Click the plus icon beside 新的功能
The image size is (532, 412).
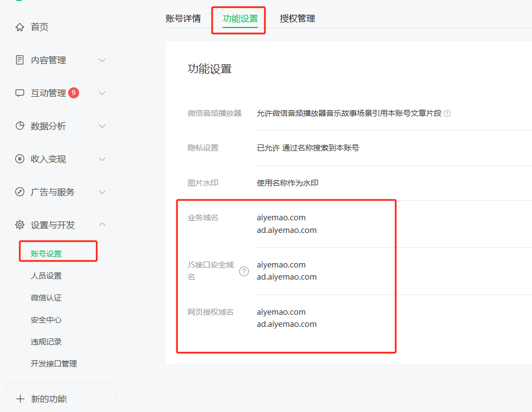point(20,399)
